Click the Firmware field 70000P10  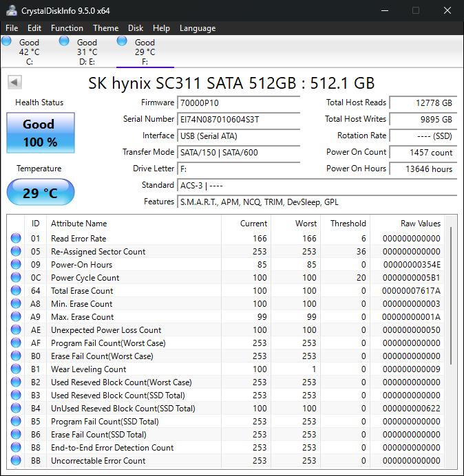[x=238, y=102]
